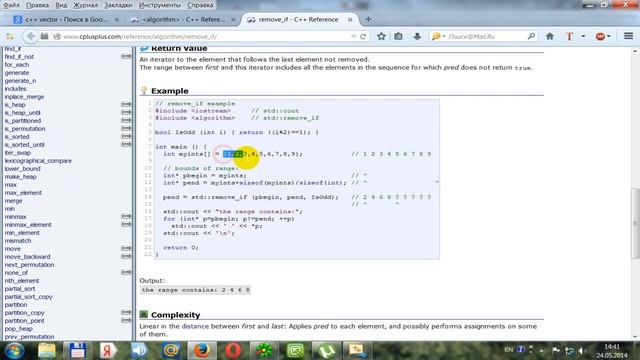Image resolution: width=640 pixels, height=360 pixels.
Task: Open the Firefox hamburger menu
Action: click(x=628, y=36)
